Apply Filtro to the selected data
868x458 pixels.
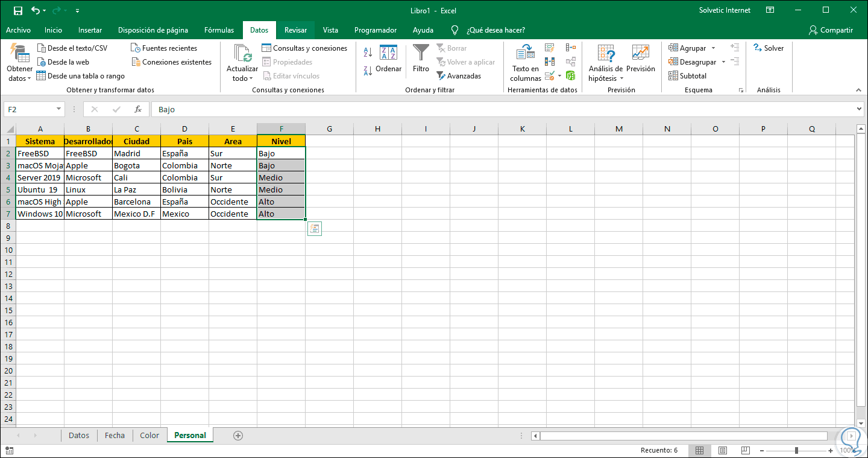pyautogui.click(x=421, y=59)
